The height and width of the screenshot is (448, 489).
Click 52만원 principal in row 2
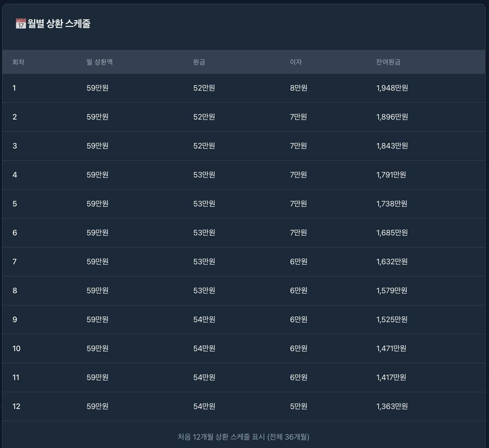(204, 117)
